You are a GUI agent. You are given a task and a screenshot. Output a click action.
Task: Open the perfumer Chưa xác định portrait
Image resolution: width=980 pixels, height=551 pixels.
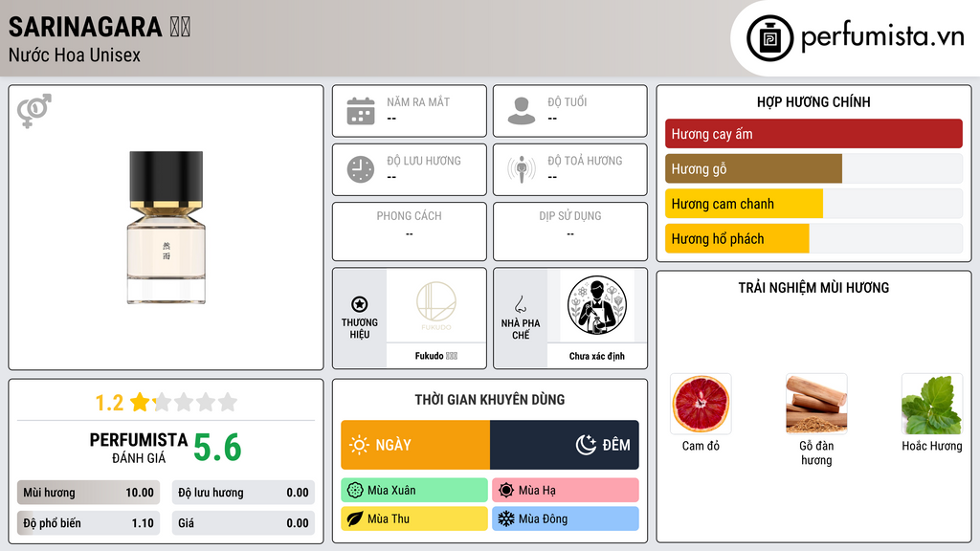597,305
